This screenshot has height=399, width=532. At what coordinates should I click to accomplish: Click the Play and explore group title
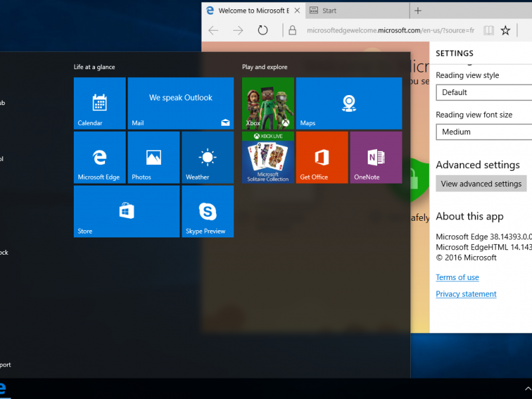pyautogui.click(x=265, y=67)
